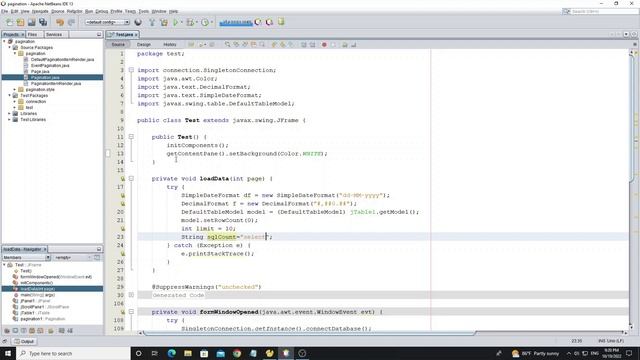Close the Test.java editor tab

click(x=136, y=35)
